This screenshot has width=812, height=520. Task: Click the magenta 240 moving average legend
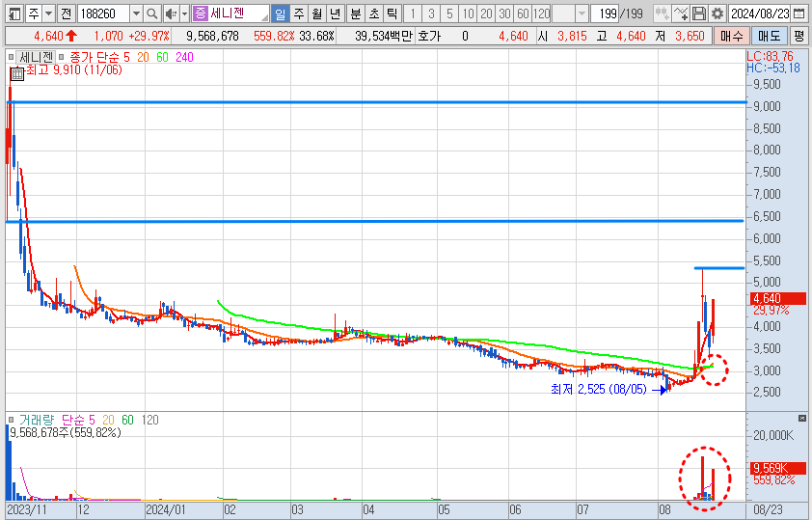tap(184, 57)
